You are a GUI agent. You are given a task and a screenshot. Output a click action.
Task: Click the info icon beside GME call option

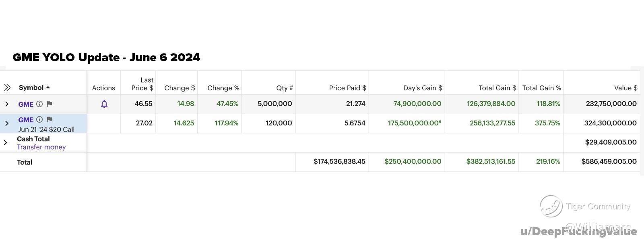pyautogui.click(x=39, y=119)
